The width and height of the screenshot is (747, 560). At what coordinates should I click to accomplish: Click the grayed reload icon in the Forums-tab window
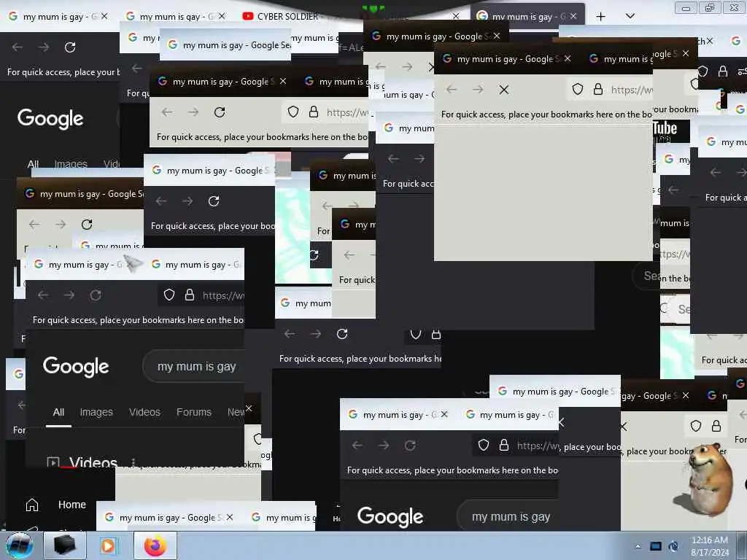click(x=96, y=295)
